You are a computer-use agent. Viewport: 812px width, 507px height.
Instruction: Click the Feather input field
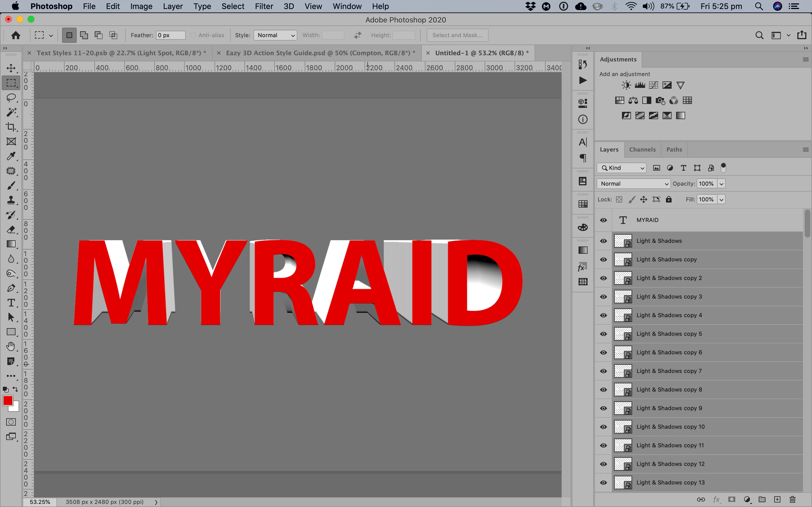171,35
